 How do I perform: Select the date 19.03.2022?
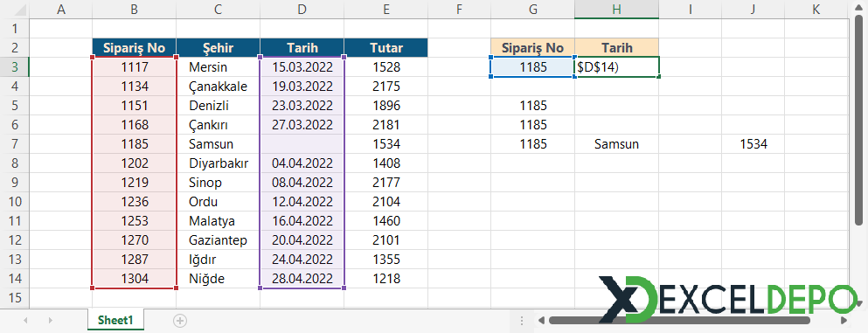[x=302, y=87]
